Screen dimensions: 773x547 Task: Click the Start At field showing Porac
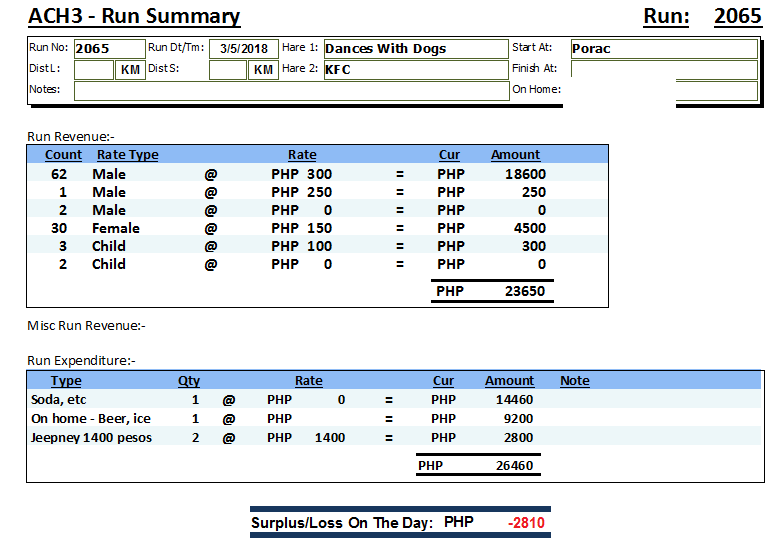[x=663, y=49]
